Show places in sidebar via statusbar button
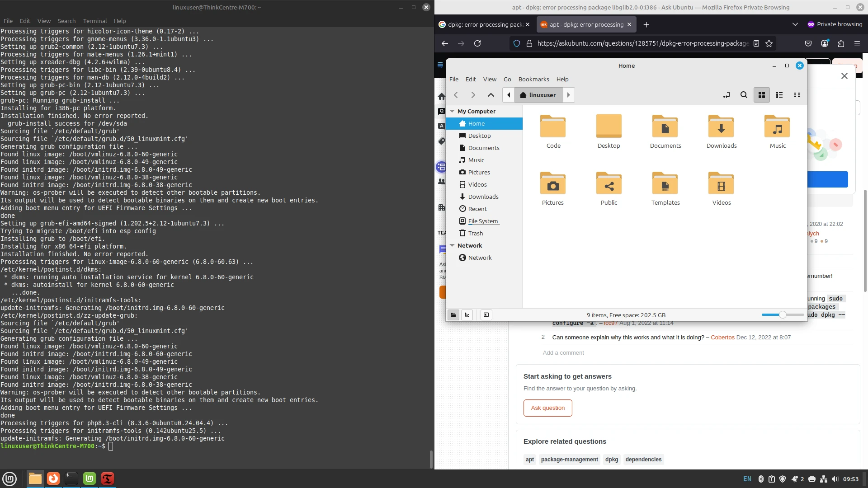Image resolution: width=868 pixels, height=488 pixels. [453, 315]
